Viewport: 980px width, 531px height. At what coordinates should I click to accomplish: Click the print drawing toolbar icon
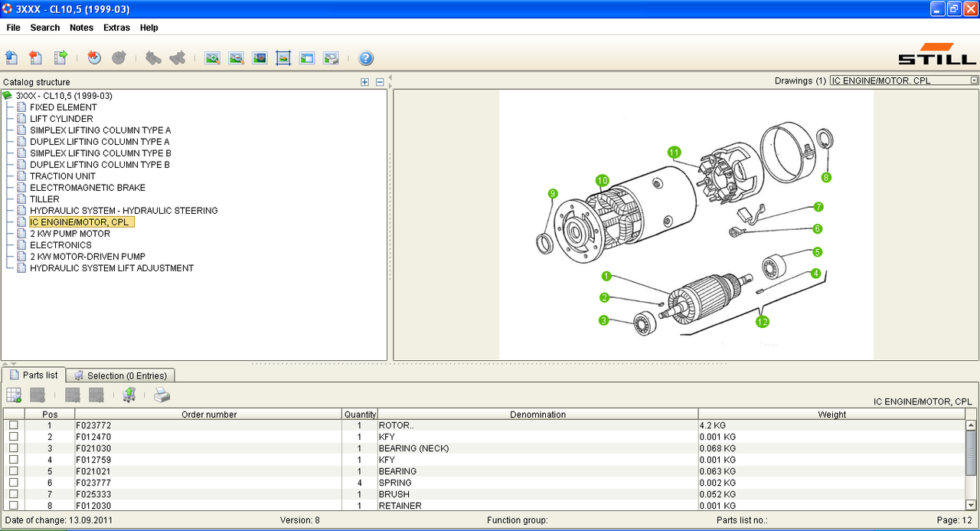(331, 57)
